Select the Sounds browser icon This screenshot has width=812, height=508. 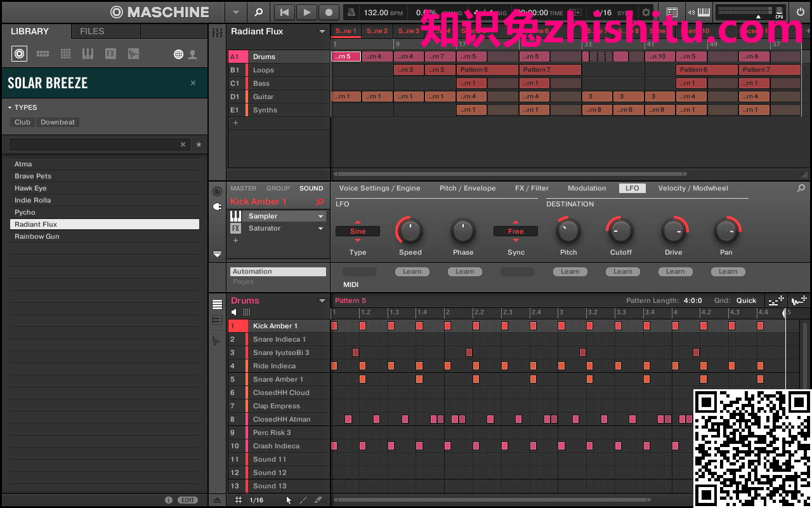[x=65, y=54]
